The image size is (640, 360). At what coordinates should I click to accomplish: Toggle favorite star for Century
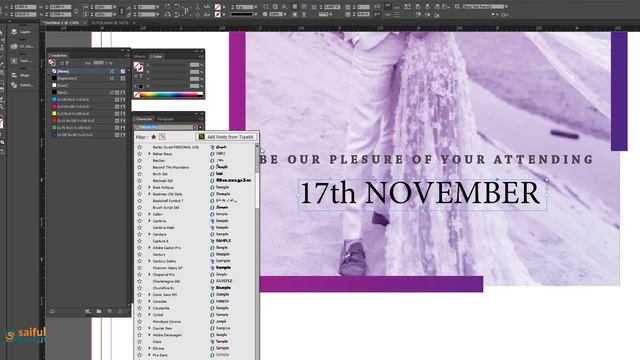[x=140, y=254]
